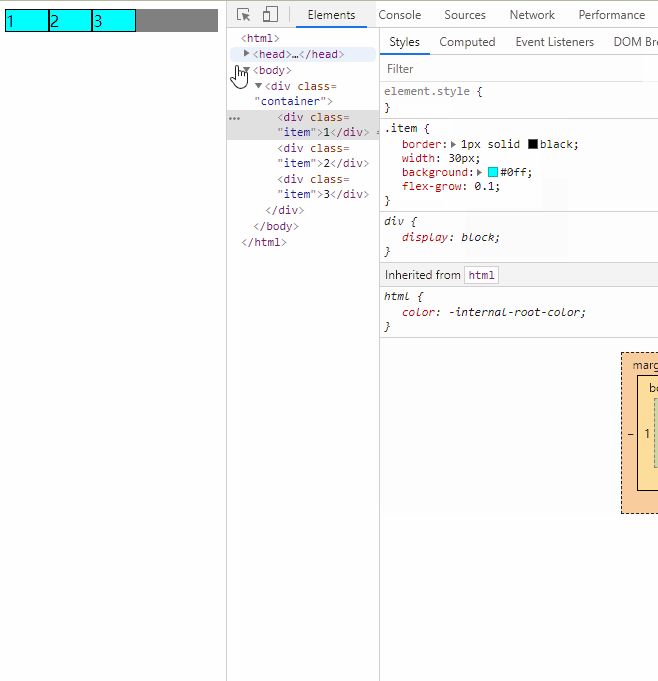Collapse the body element node
The image size is (658, 681).
246,69
